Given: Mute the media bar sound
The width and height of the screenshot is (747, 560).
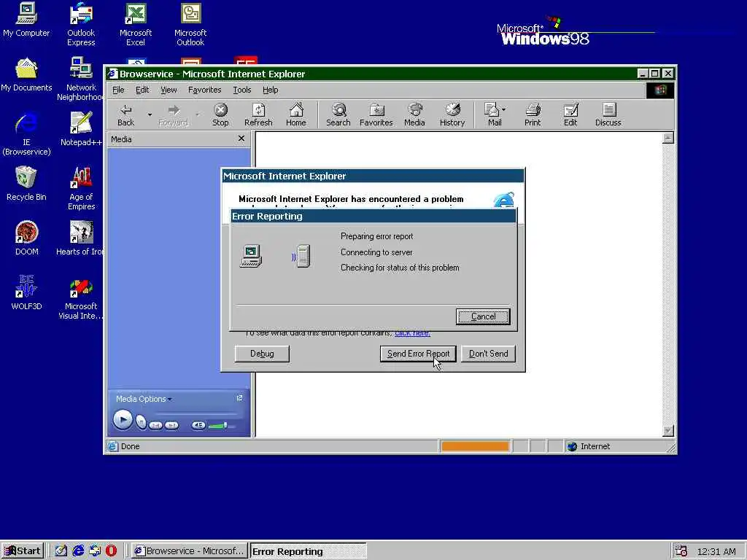Looking at the screenshot, I should pos(198,425).
